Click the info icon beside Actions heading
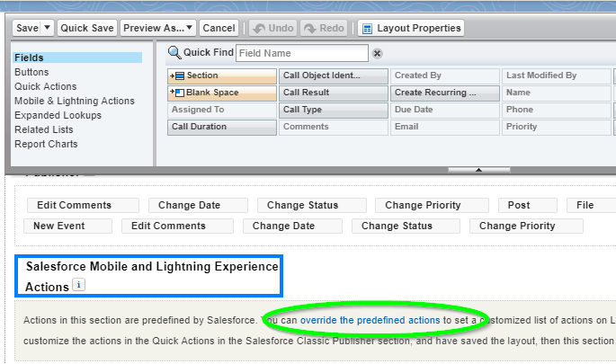 (x=78, y=285)
